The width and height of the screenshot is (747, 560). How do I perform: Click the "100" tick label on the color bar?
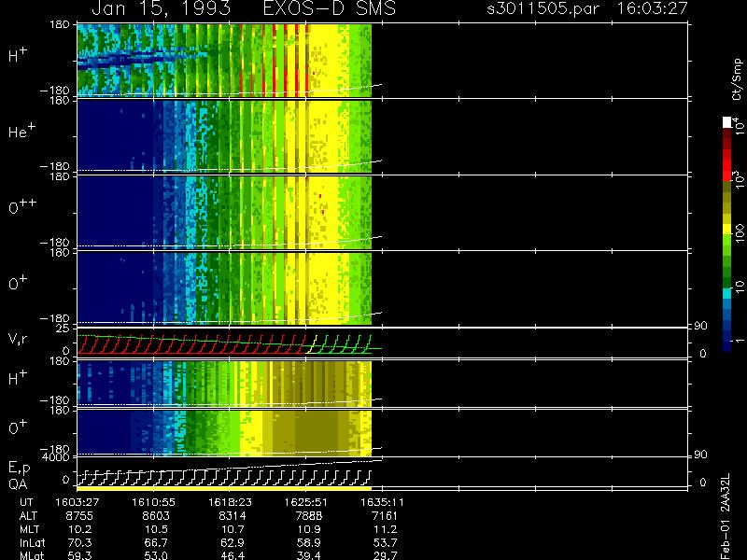[740, 234]
